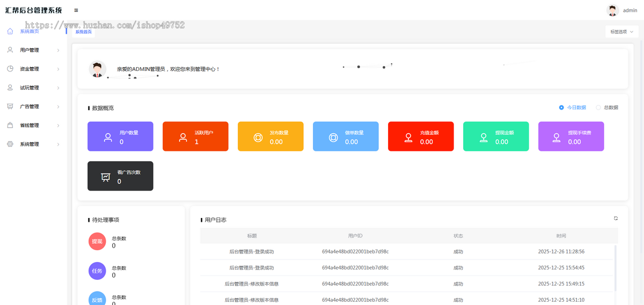The height and width of the screenshot is (305, 644).
Task: Click the lifebuoy icon in 发布数量 card
Action: pyautogui.click(x=258, y=137)
